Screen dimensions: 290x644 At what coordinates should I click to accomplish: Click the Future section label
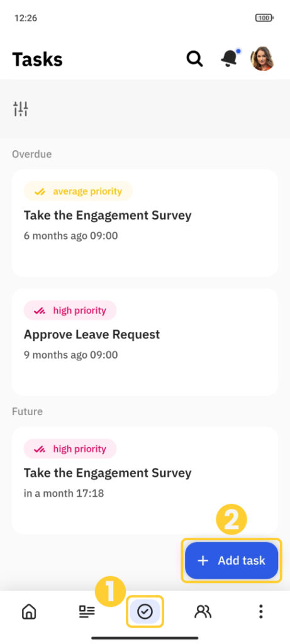[x=28, y=411]
